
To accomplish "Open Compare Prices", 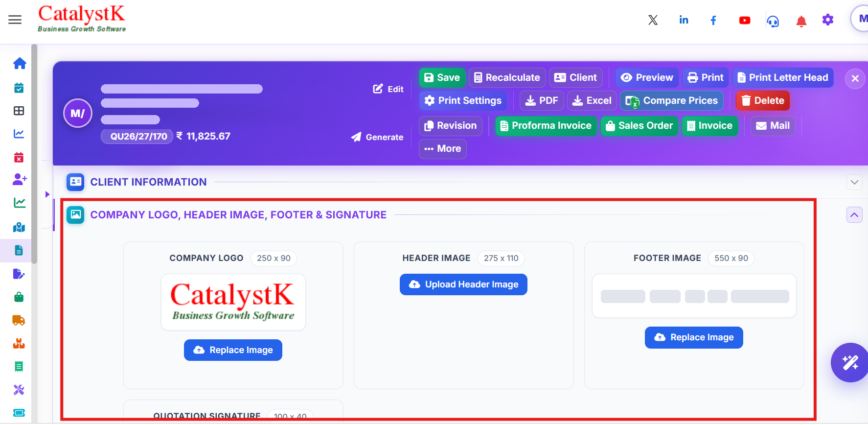I will (672, 101).
